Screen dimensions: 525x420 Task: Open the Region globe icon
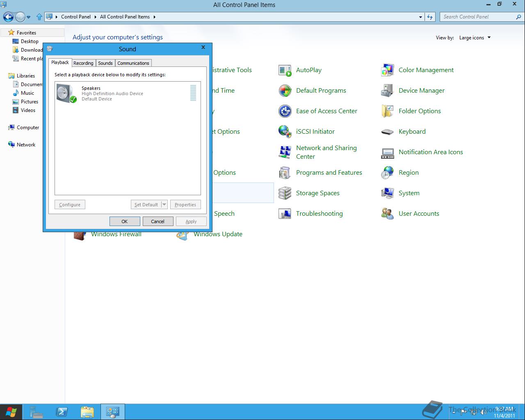387,173
